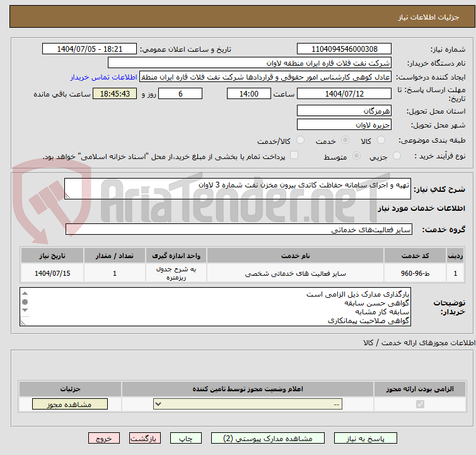The width and height of the screenshot is (476, 455).
Task: Click the گروه خدمت field
Action: coord(239,229)
